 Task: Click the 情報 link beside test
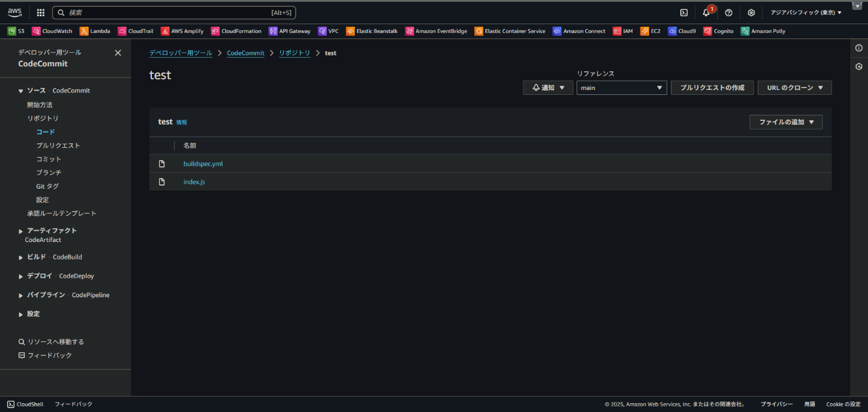tap(182, 122)
